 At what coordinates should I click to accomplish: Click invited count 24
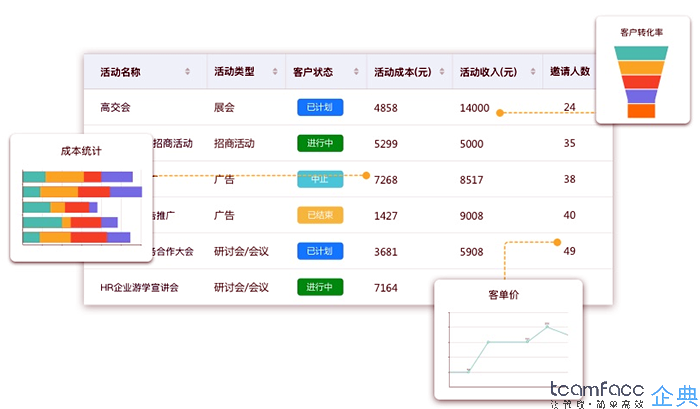tap(570, 107)
